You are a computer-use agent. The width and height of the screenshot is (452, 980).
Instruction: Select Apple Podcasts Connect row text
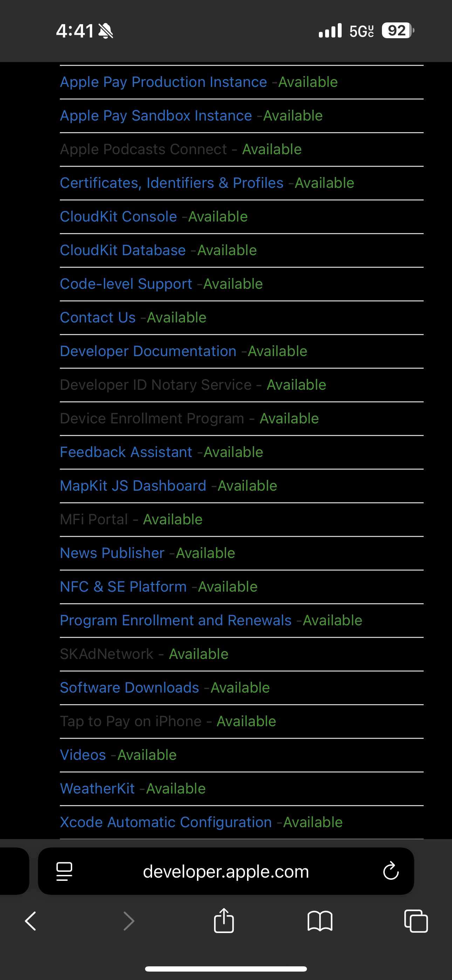click(143, 150)
